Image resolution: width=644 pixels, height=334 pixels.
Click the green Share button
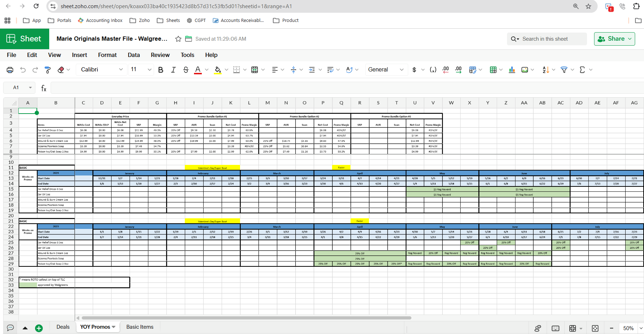(x=614, y=39)
